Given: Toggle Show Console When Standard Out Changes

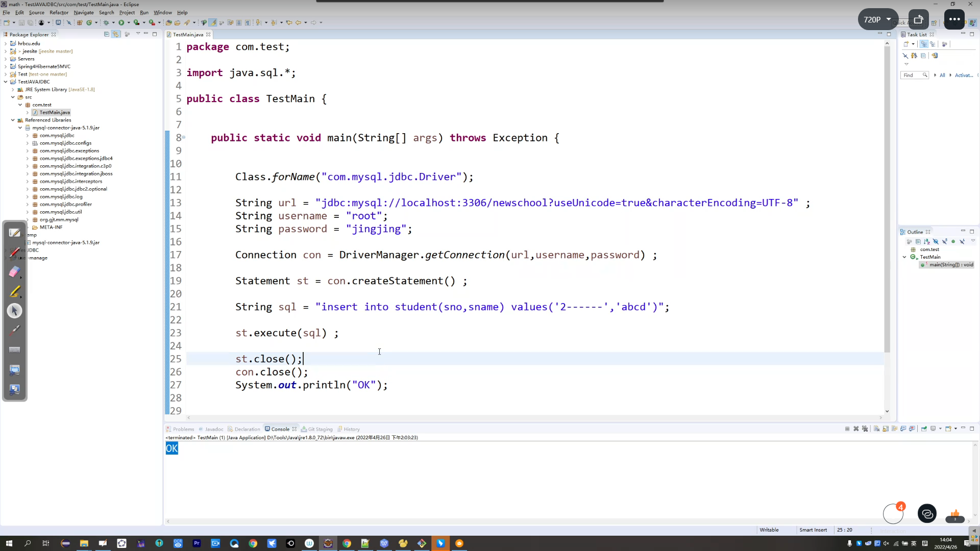Looking at the screenshot, I should (x=903, y=429).
